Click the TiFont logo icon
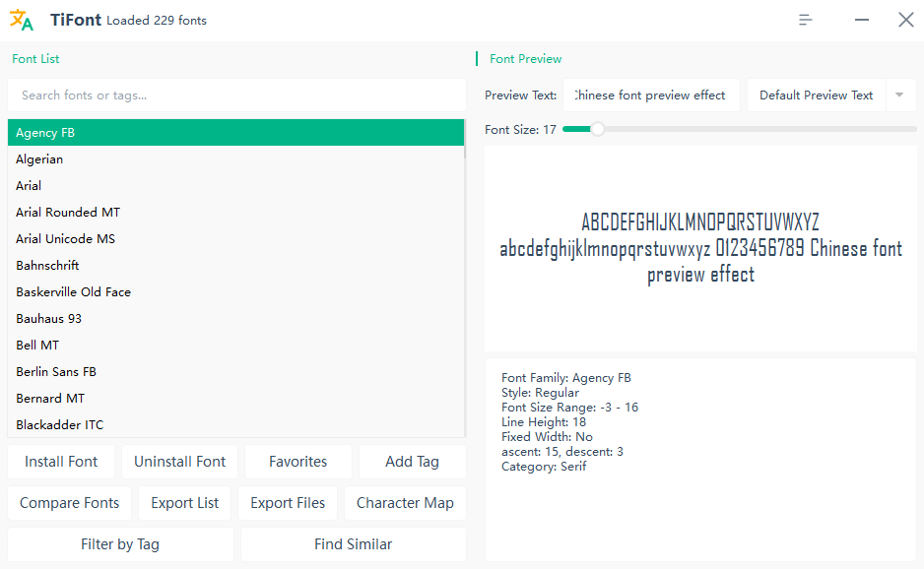 pyautogui.click(x=22, y=19)
